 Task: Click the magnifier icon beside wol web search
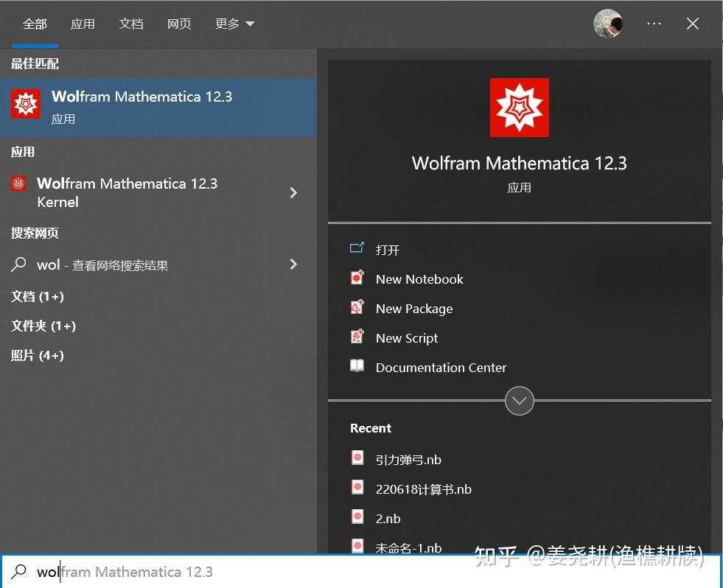[18, 265]
